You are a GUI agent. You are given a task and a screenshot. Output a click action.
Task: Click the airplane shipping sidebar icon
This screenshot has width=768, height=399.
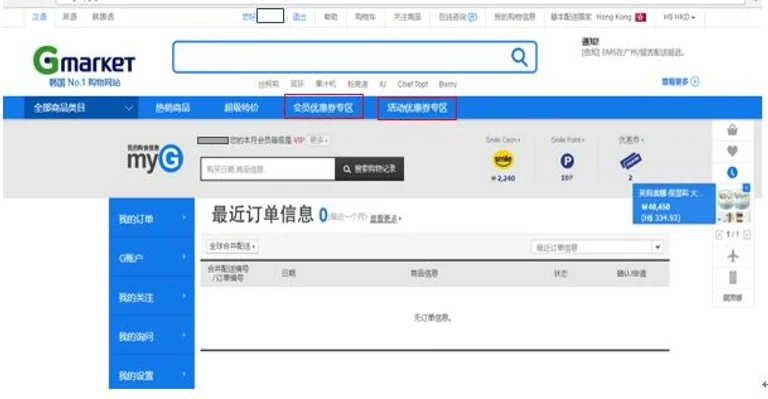732,256
